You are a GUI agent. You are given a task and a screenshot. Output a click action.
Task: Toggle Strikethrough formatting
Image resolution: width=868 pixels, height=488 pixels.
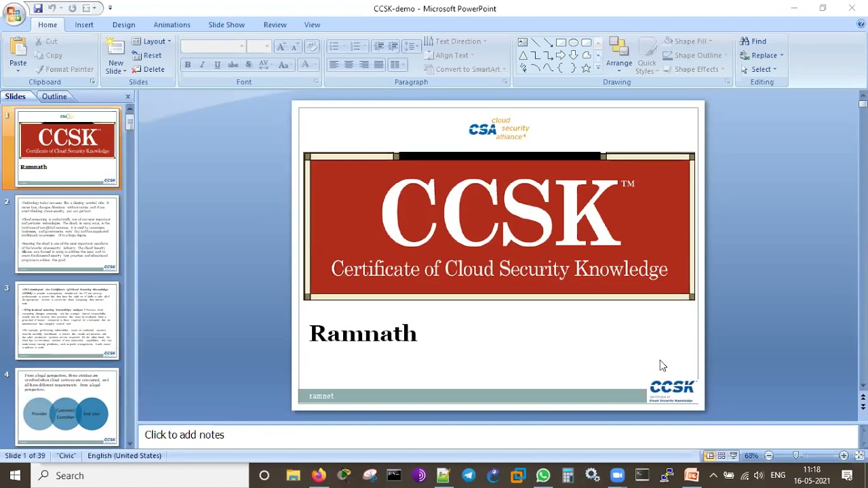tap(233, 65)
